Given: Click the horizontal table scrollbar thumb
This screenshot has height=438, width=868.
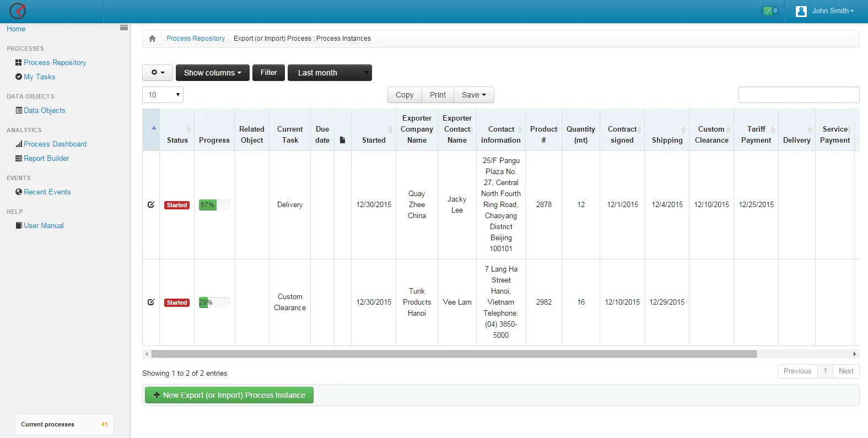Looking at the screenshot, I should tap(454, 354).
